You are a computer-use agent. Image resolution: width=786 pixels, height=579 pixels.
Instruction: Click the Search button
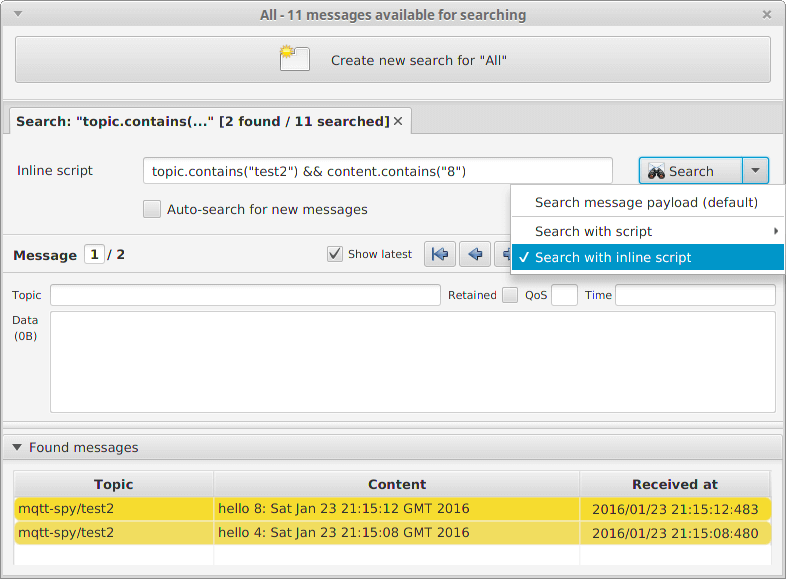pyautogui.click(x=691, y=171)
